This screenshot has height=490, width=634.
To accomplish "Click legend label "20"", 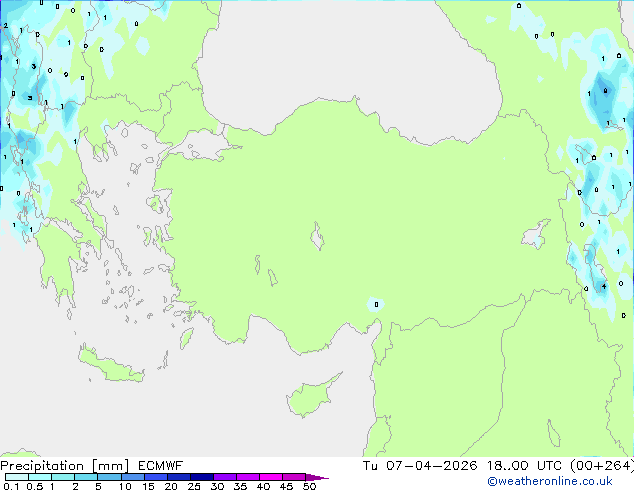I will [x=171, y=486].
